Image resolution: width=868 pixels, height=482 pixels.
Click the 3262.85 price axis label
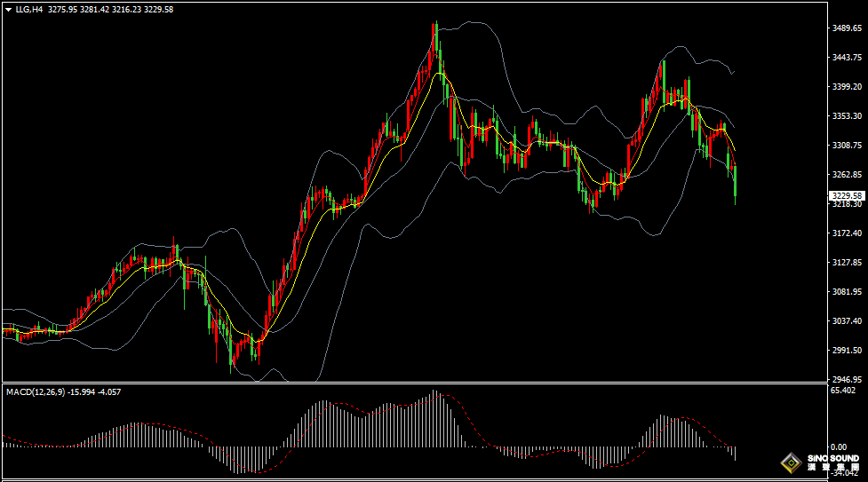coord(847,175)
